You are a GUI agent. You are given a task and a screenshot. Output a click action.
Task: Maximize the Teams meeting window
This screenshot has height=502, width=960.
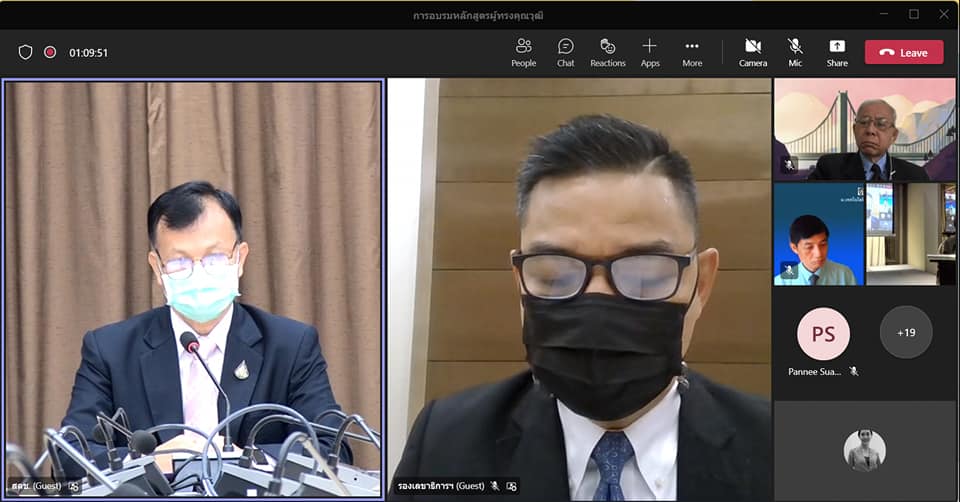click(x=913, y=14)
